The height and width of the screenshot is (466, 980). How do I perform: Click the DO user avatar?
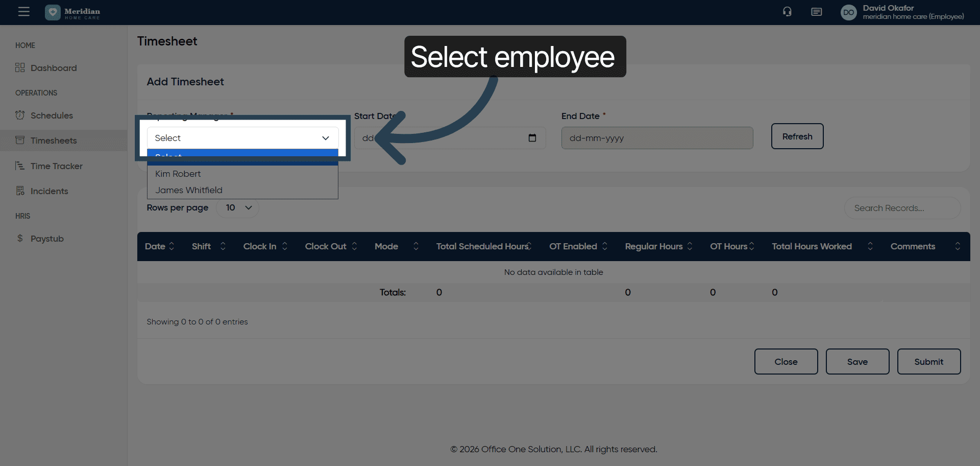848,12
